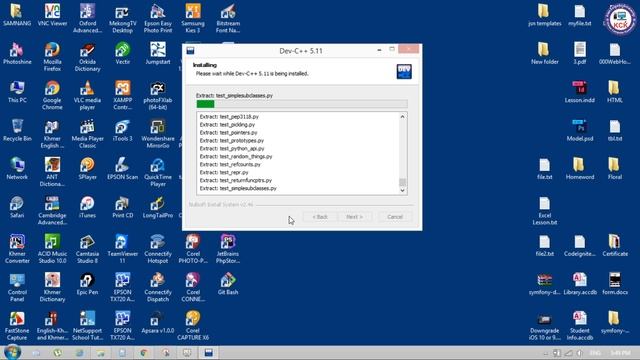Select the Recycle Bin icon

17,130
